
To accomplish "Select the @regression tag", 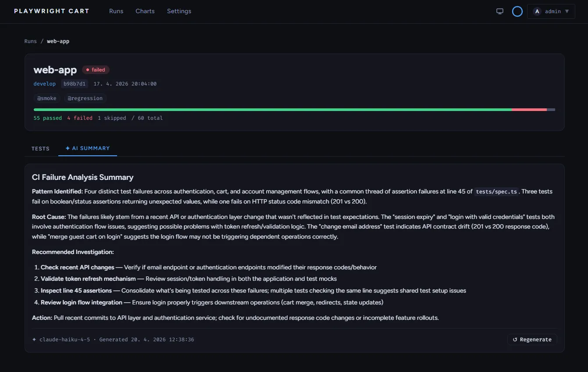I will (85, 98).
